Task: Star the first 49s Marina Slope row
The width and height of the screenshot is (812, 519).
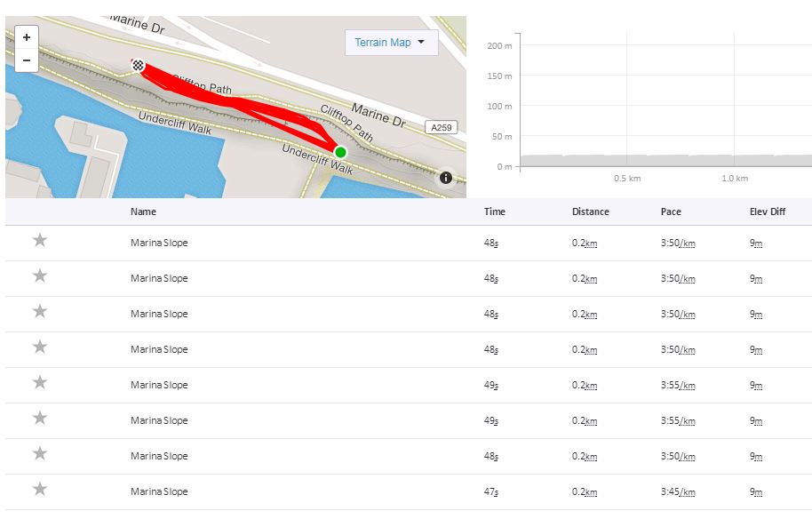Action: pos(40,382)
